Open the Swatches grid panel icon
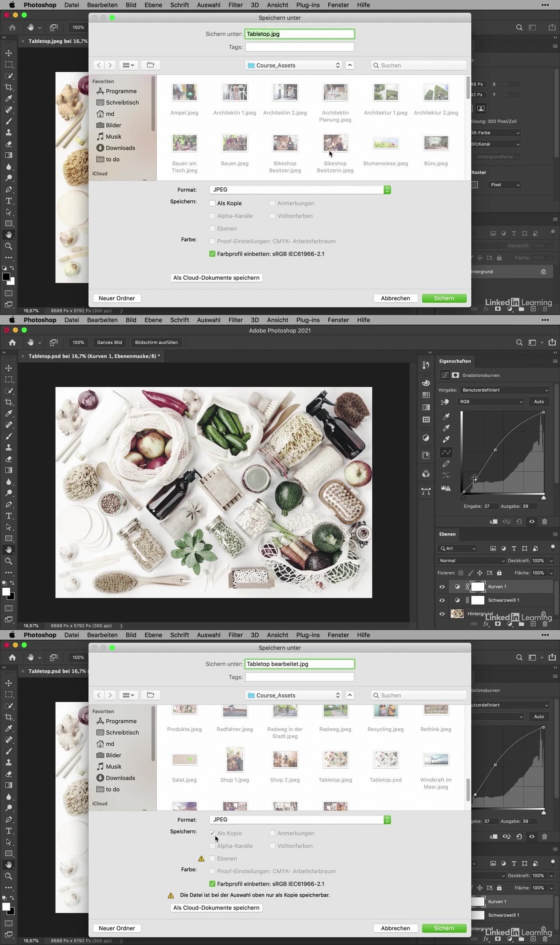Viewport: 560px width, 945px height. click(426, 395)
